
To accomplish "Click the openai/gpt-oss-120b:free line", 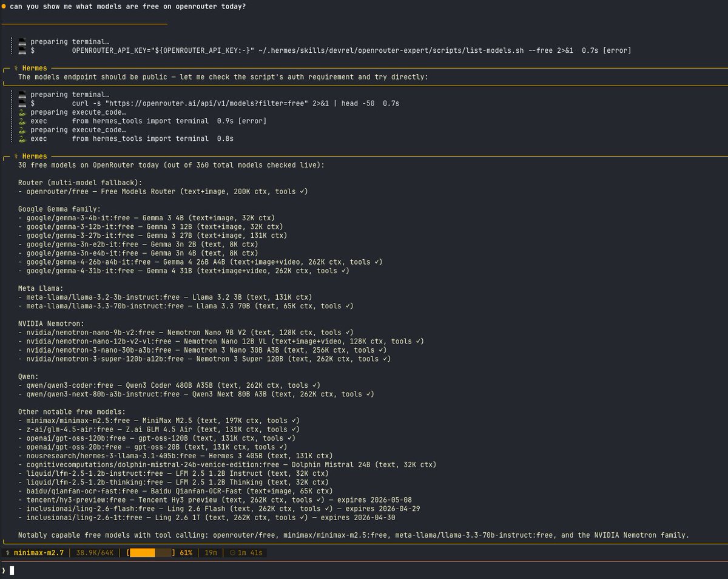I will pos(157,438).
